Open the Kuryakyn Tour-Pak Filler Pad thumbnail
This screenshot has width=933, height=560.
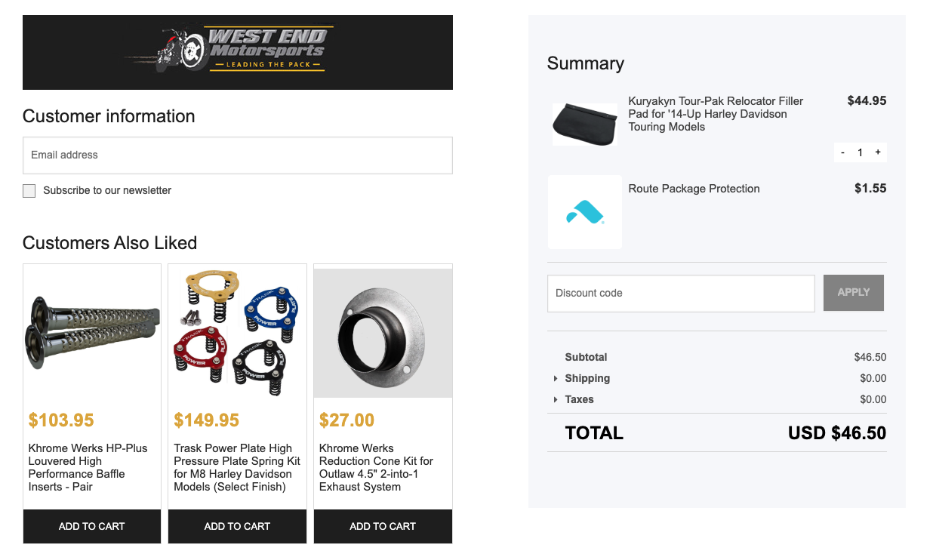(584, 124)
